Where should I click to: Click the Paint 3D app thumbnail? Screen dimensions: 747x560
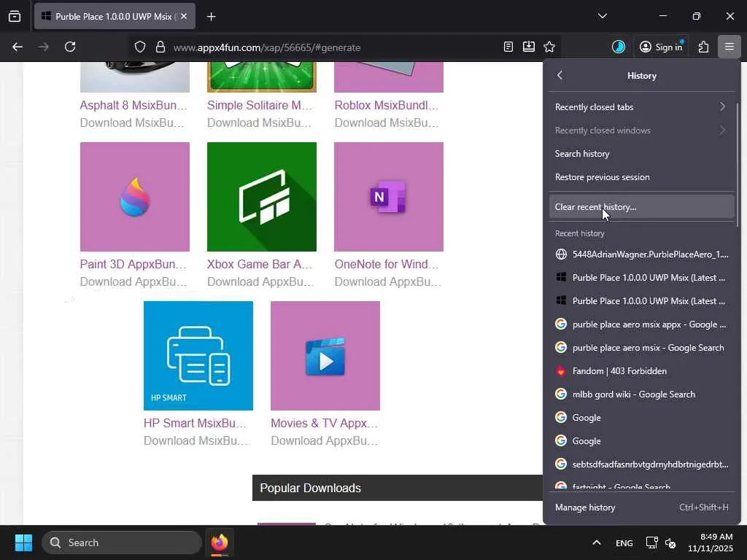(x=135, y=197)
